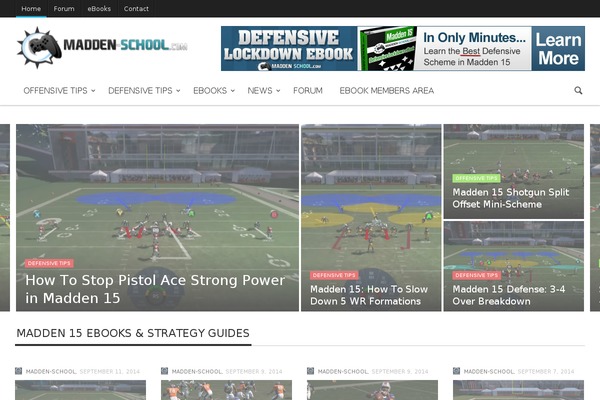Viewport: 600px width, 400px height.
Task: Expand the Offensive Tips dropdown arrow
Action: point(93,91)
